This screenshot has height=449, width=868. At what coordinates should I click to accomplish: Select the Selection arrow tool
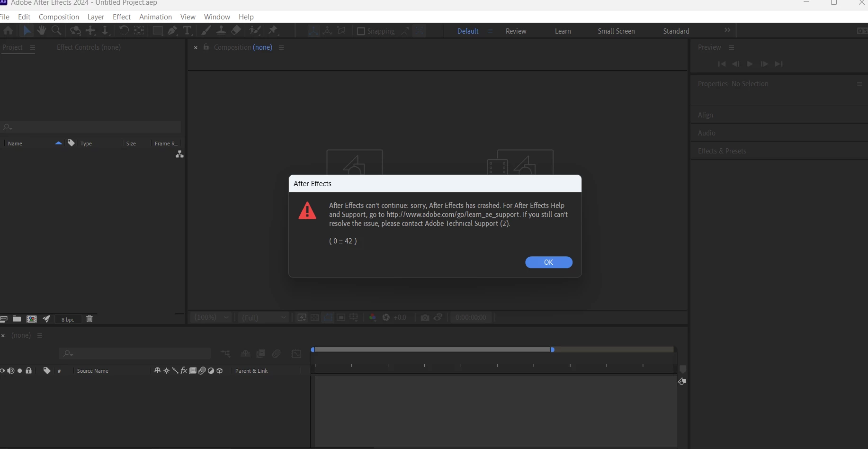(x=27, y=31)
